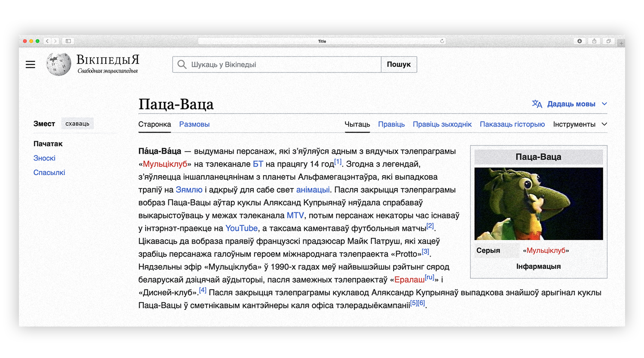This screenshot has height=358, width=644.
Task: Click the search magnifier icon
Action: [x=182, y=64]
